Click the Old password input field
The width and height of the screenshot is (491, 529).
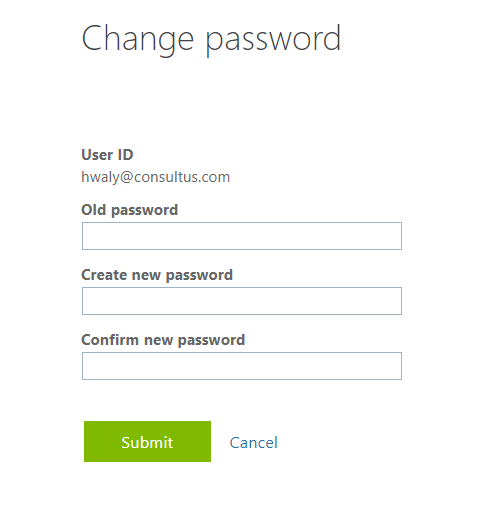242,236
